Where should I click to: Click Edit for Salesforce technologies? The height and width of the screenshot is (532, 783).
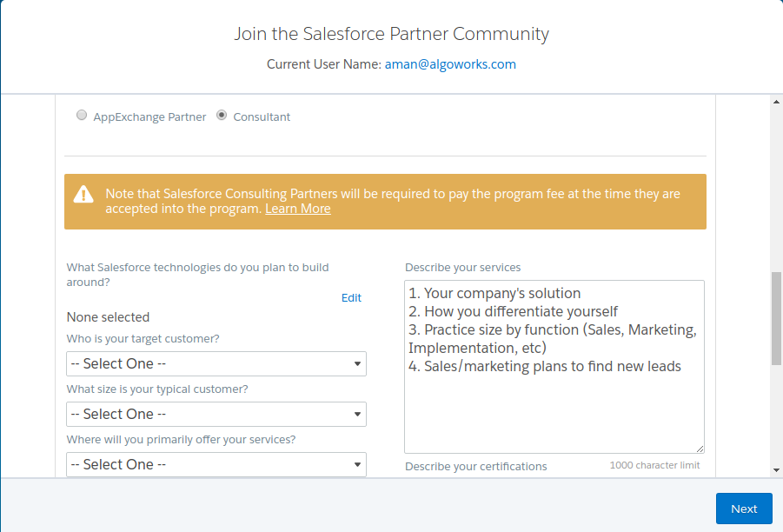coord(351,297)
